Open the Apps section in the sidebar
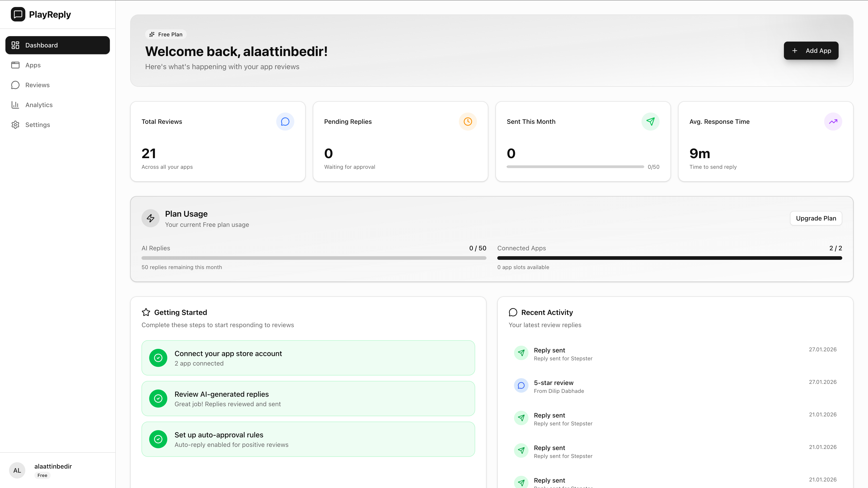 (x=33, y=65)
